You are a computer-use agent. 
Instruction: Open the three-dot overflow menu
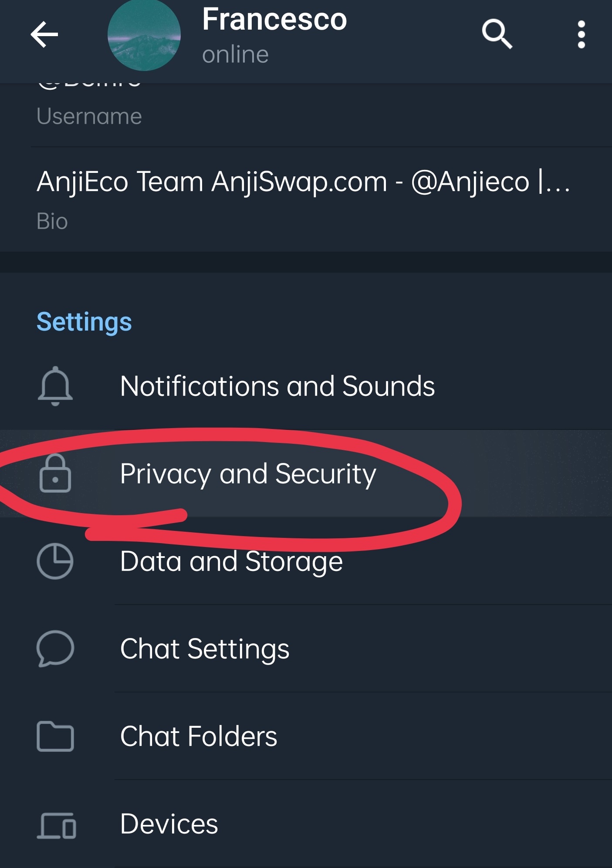click(581, 35)
